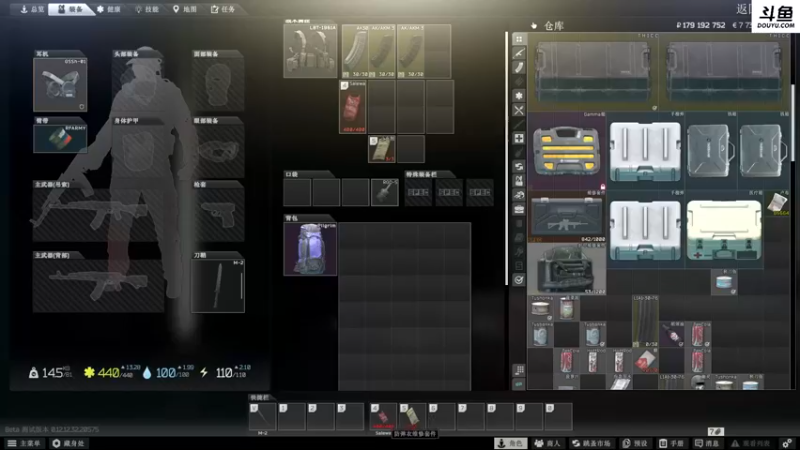
Task: Open 商人 traders screen
Action: click(x=547, y=443)
